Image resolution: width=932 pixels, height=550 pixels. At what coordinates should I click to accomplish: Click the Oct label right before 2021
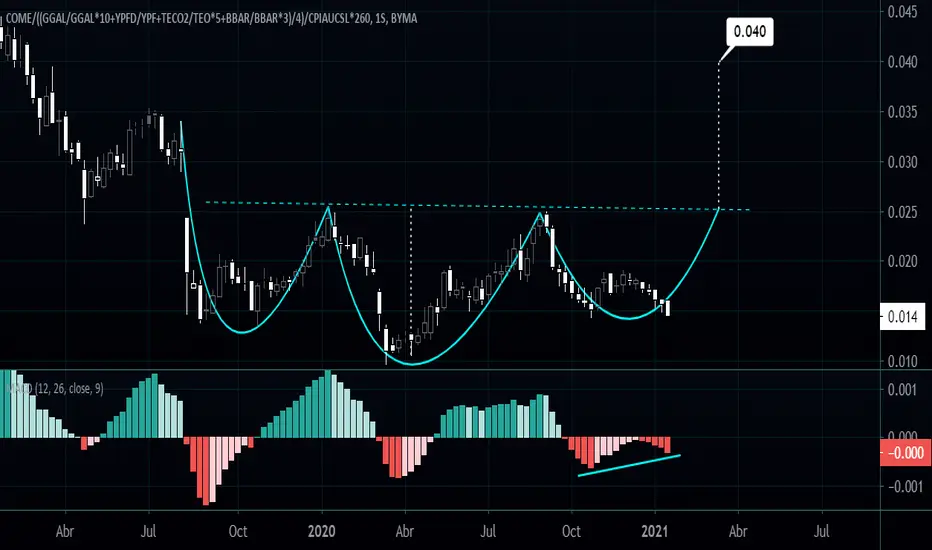coord(571,531)
